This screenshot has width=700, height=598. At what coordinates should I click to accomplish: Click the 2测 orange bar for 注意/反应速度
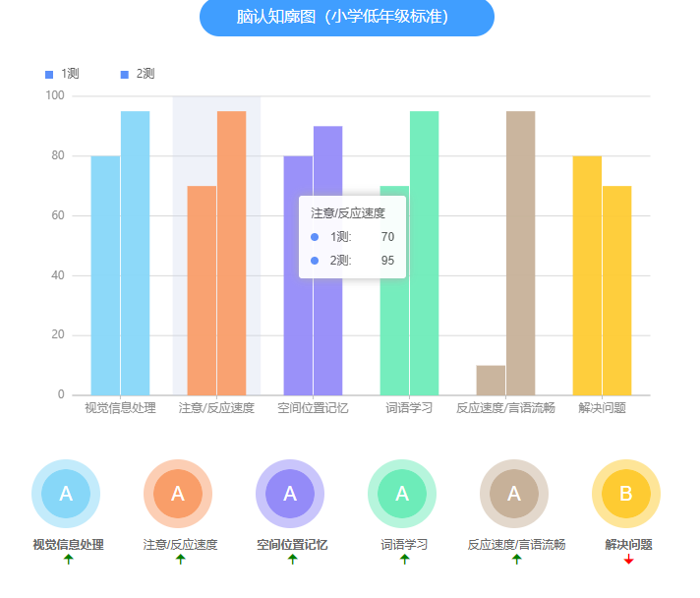tap(232, 253)
